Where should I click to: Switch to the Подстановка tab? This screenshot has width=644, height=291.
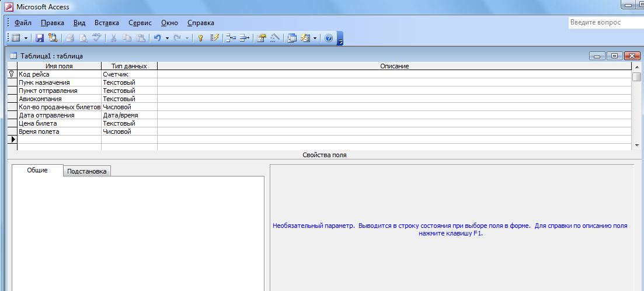click(x=86, y=171)
